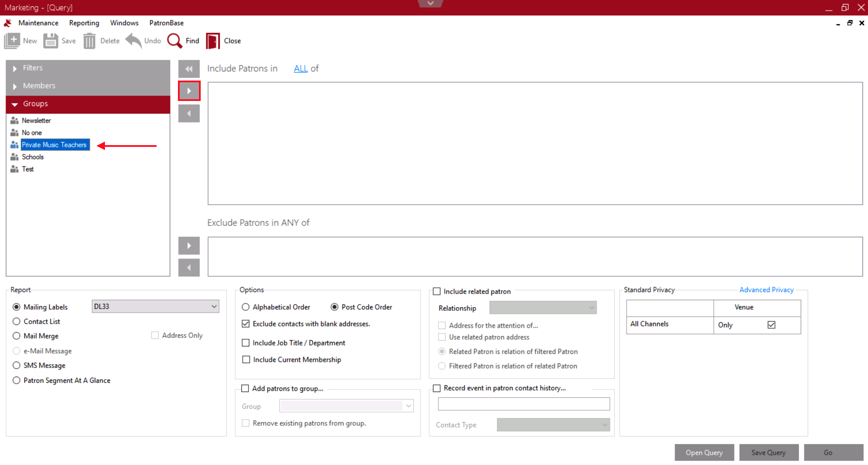
Task: Select the Contact List report option
Action: coord(16,321)
